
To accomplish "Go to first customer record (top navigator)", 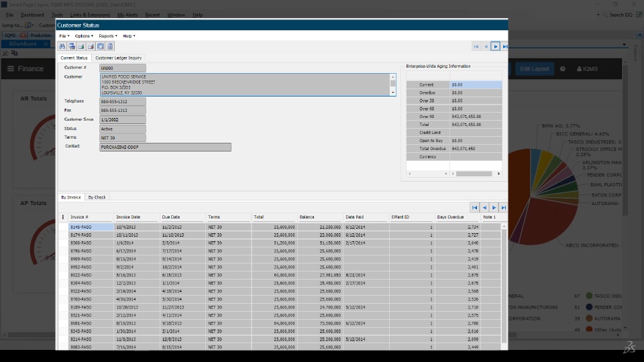I will coord(476,47).
